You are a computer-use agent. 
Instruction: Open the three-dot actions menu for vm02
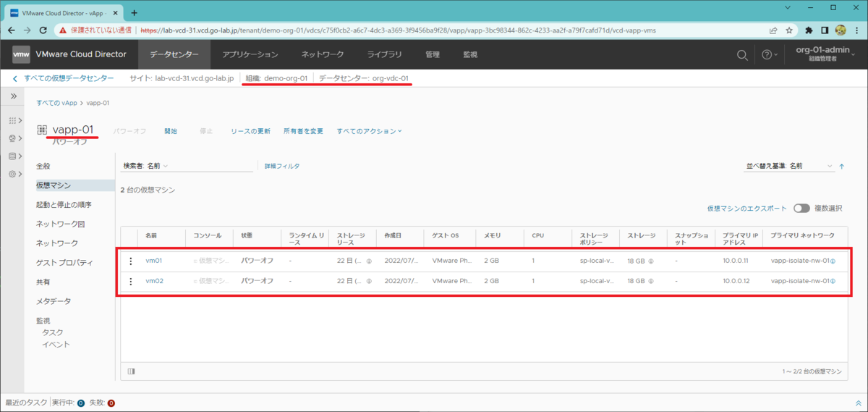coord(131,281)
